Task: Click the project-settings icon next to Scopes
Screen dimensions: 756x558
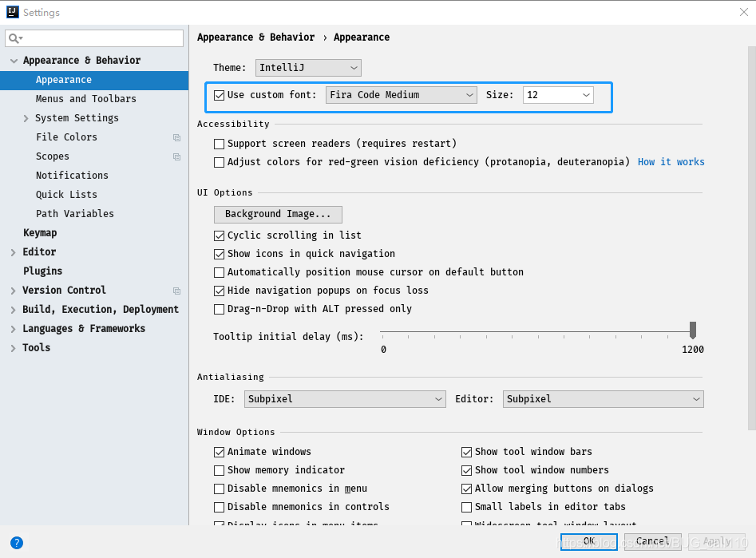Action: pyautogui.click(x=176, y=156)
